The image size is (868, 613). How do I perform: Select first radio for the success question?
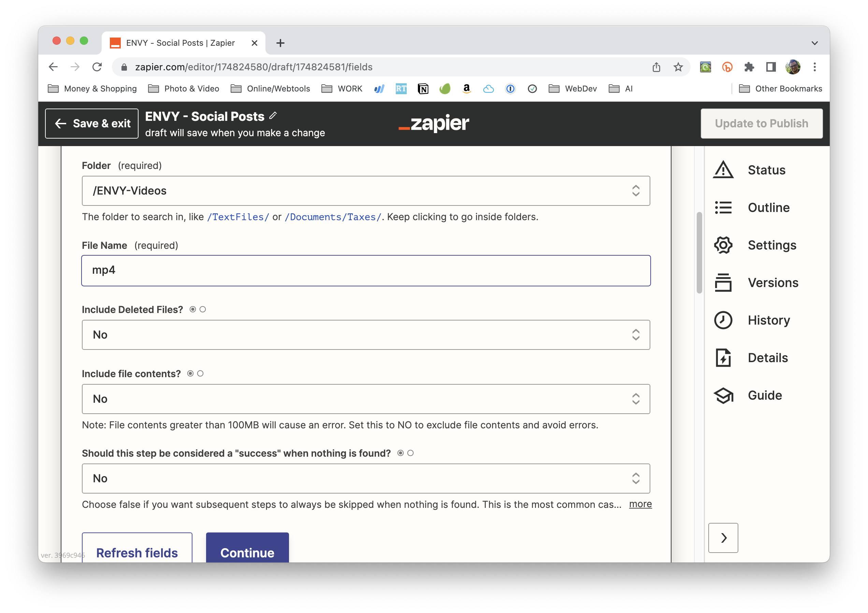(x=401, y=453)
